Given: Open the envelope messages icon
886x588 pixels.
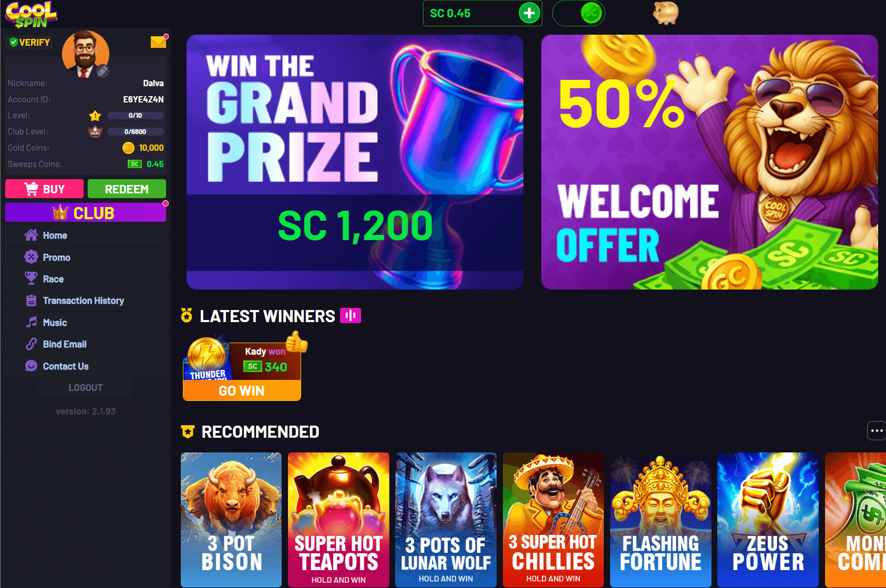Looking at the screenshot, I should point(158,42).
